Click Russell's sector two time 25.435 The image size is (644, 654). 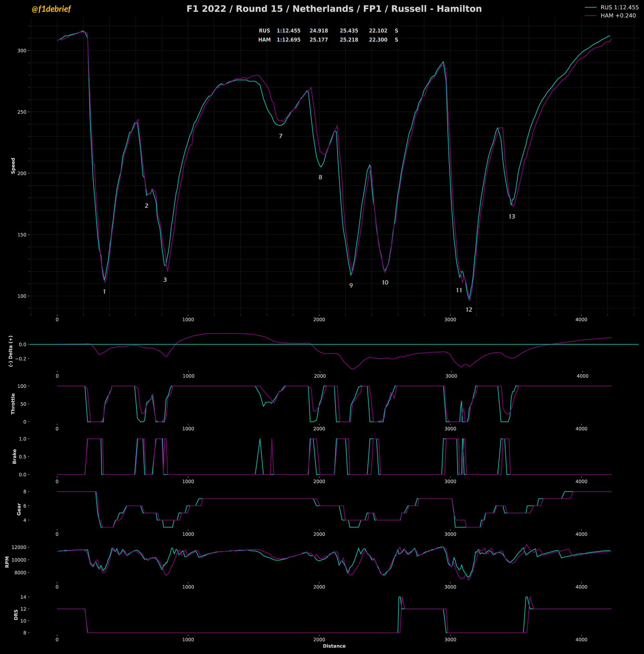(x=348, y=31)
